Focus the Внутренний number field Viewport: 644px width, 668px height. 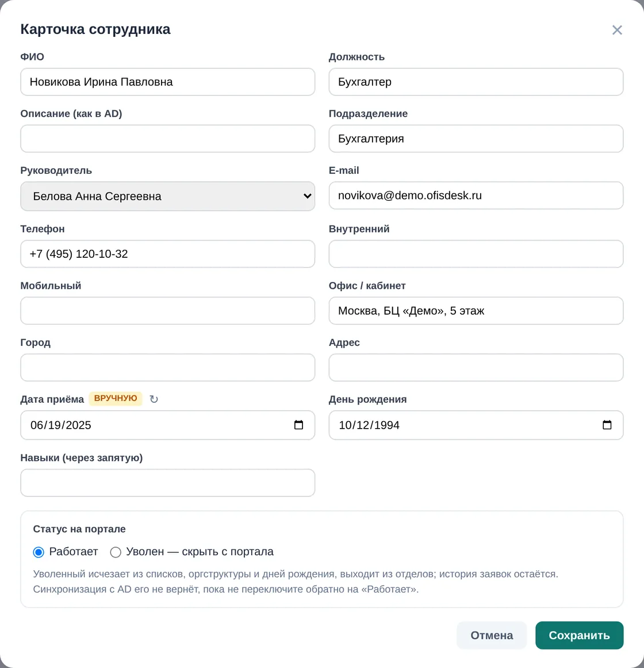(x=476, y=254)
